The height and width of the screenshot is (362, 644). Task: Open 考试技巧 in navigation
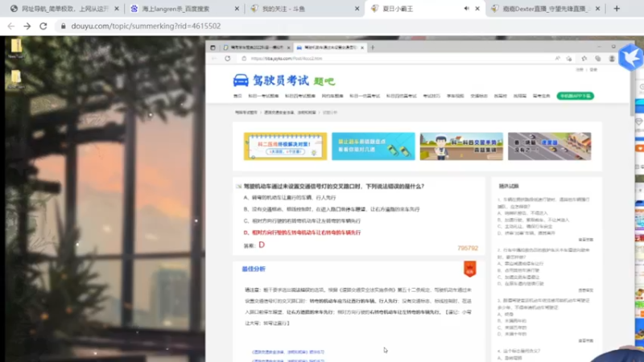pos(431,96)
